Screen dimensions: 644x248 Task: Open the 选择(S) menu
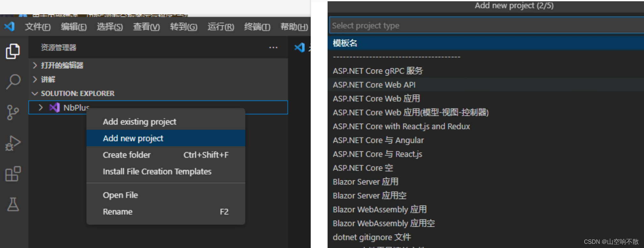(x=110, y=27)
